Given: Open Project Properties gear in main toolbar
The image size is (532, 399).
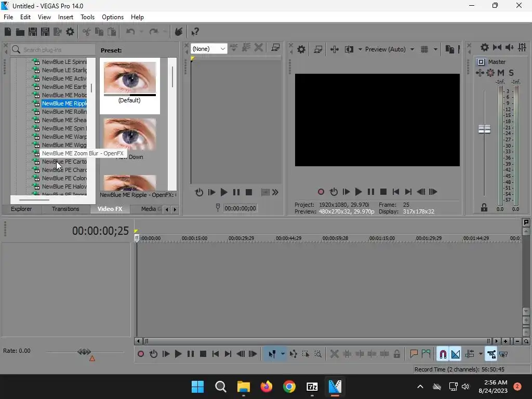Looking at the screenshot, I should (70, 32).
